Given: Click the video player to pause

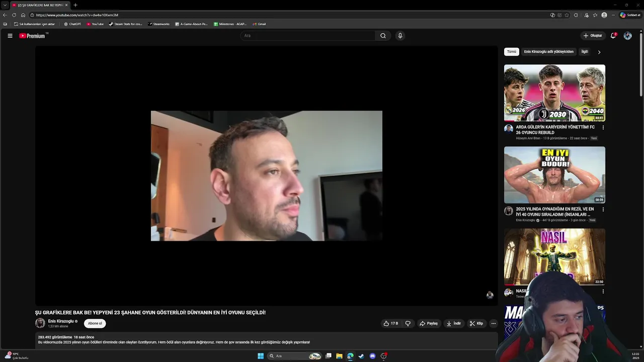Looking at the screenshot, I should click(266, 176).
